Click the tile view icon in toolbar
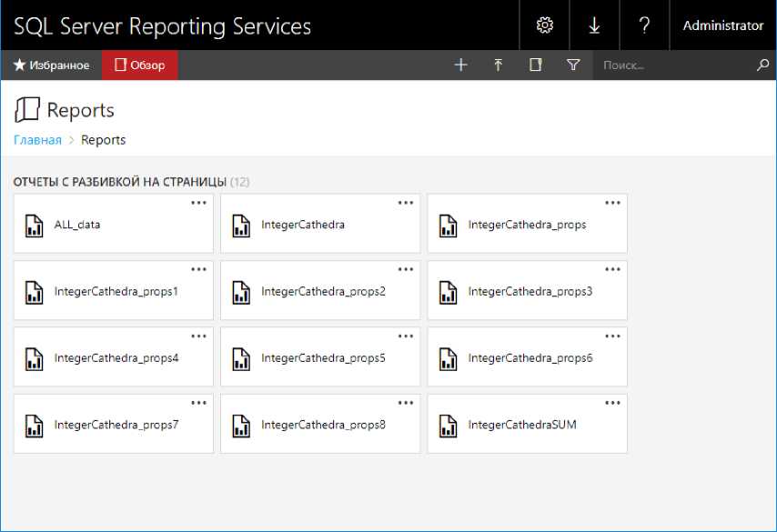777x532 pixels. click(x=536, y=65)
